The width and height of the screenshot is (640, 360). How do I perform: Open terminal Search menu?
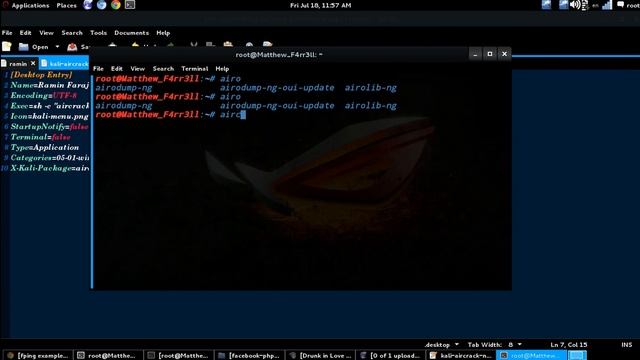click(163, 69)
